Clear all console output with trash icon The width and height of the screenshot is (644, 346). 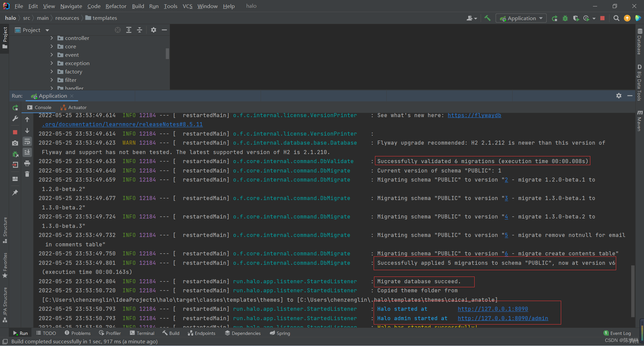coord(27,174)
